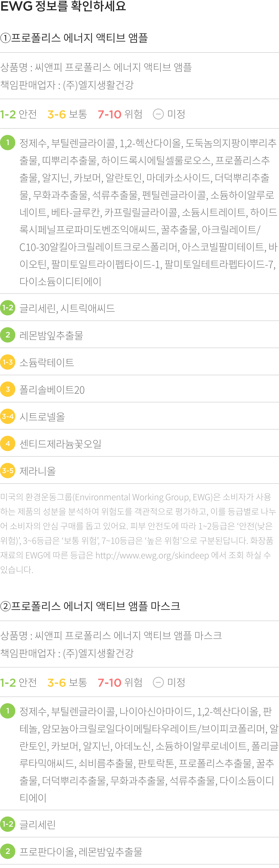This screenshot has height=868, width=279.
Task: Click the green 2 badge beside 프로판다이올
Action: click(x=8, y=851)
